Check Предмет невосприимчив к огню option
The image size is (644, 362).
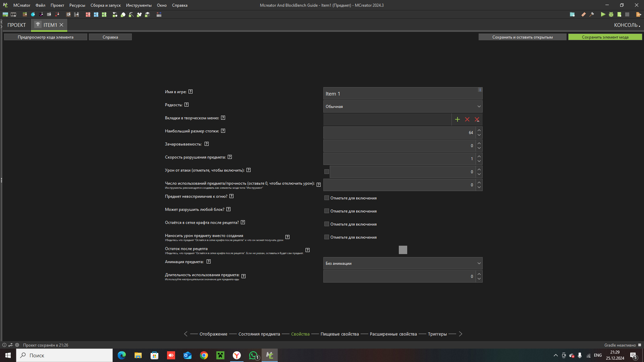coord(326,198)
